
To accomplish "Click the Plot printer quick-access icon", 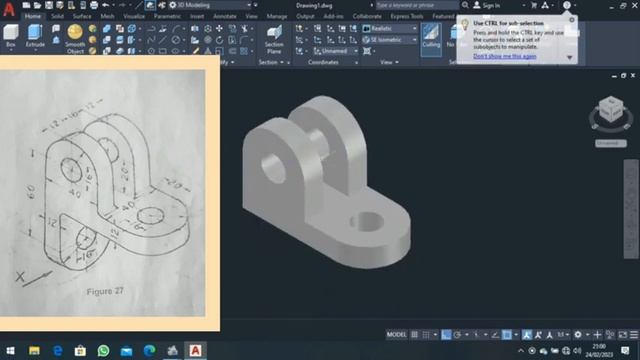I will coord(94,5).
